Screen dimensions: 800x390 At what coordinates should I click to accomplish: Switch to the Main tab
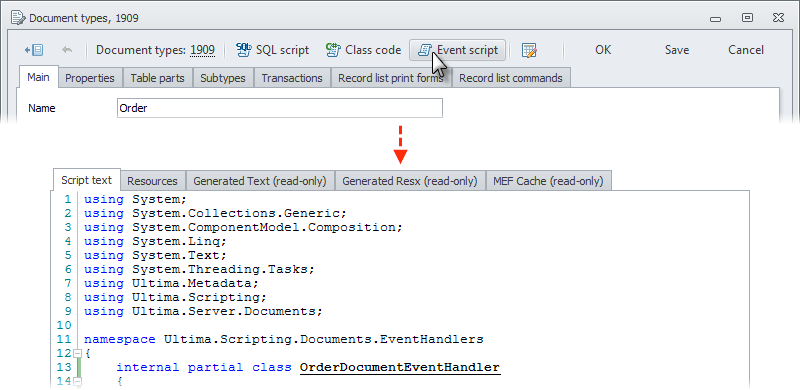pos(38,78)
